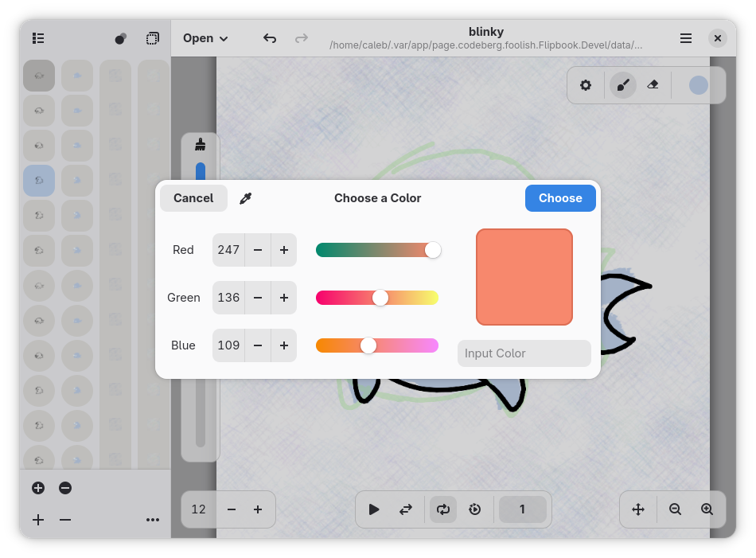Increase the Blue value
The height and width of the screenshot is (558, 756).
tap(284, 345)
